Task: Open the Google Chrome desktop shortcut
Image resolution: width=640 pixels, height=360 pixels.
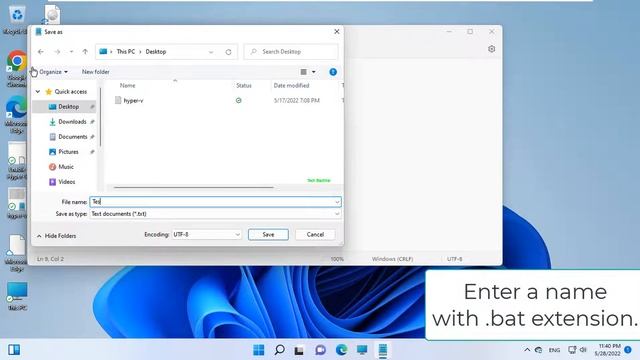Action: point(17,69)
